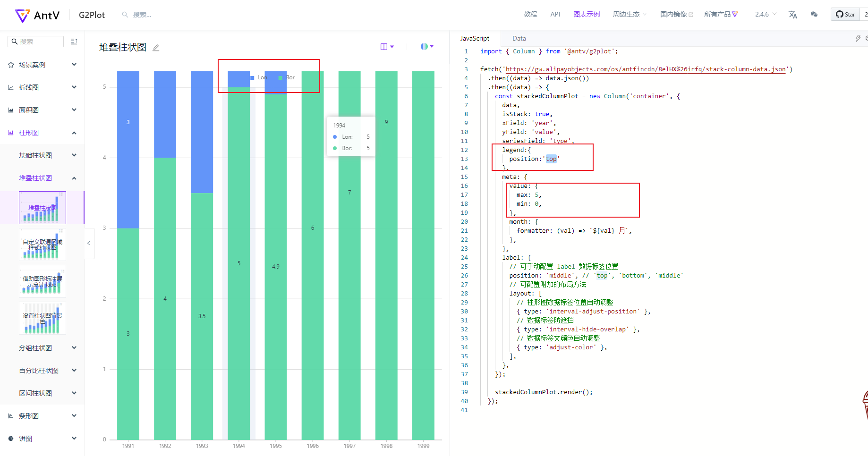Collapse the sidebar using the left chevron handle

pyautogui.click(x=89, y=244)
